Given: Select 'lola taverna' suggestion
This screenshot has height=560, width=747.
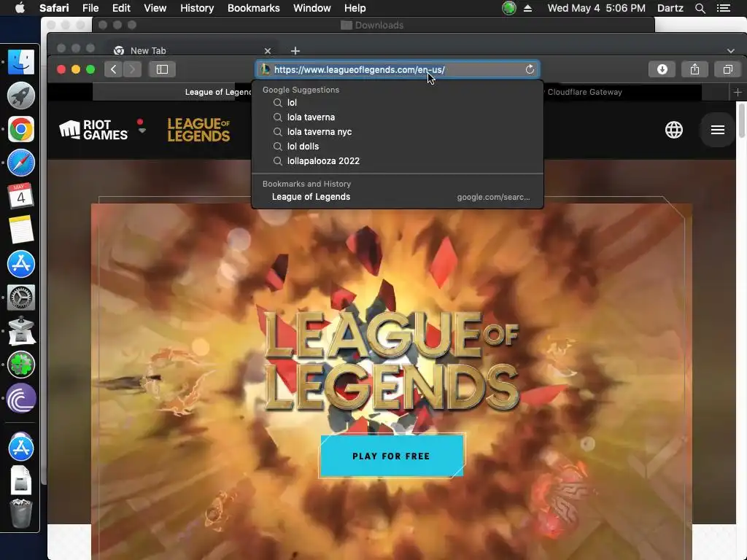Looking at the screenshot, I should pos(398,117).
